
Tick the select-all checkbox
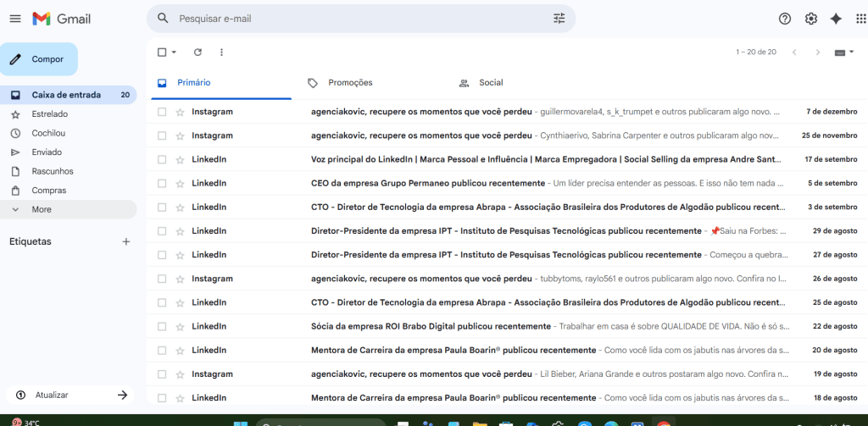pyautogui.click(x=162, y=52)
